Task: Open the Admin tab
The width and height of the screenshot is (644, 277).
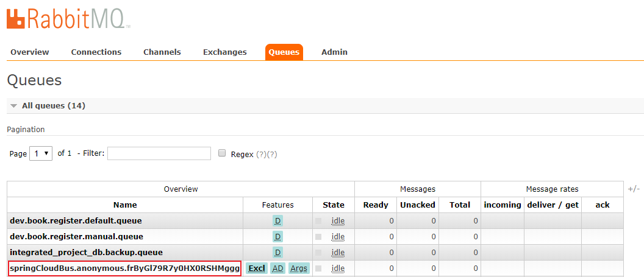Action: click(x=334, y=52)
